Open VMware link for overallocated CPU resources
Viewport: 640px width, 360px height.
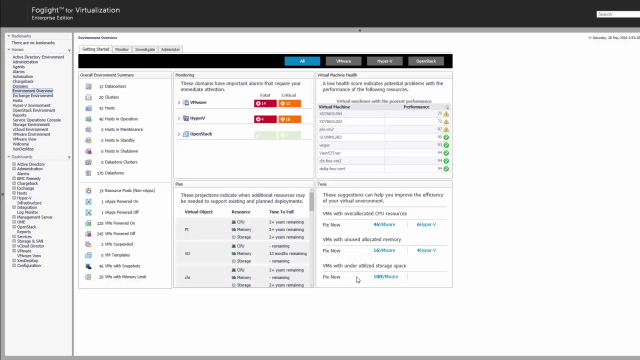[384, 224]
